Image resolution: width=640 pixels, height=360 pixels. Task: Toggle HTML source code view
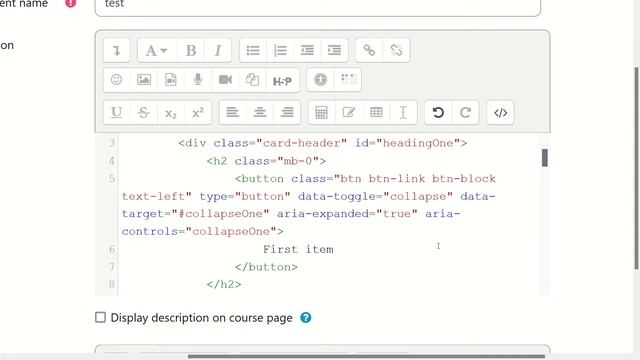[500, 112]
